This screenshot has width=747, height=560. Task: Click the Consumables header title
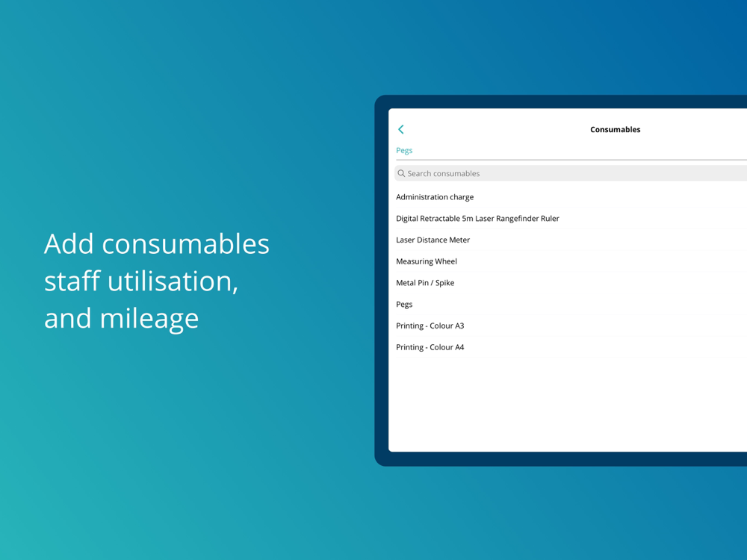click(615, 129)
